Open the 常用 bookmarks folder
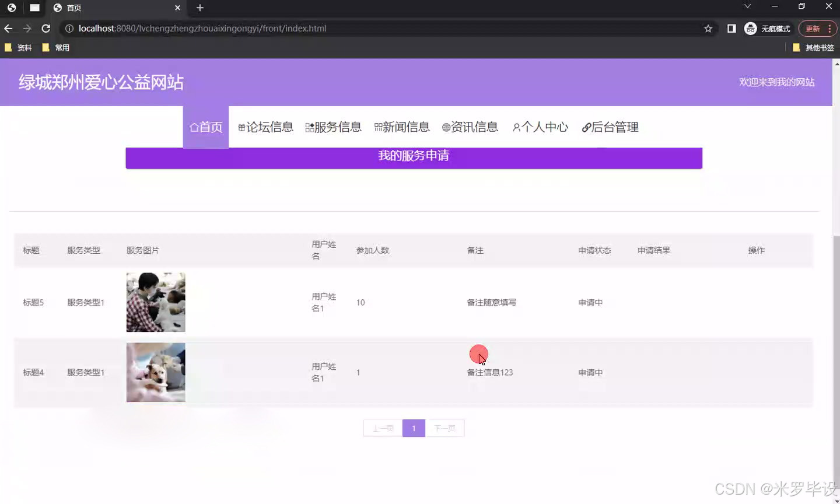The image size is (840, 504). pyautogui.click(x=57, y=47)
